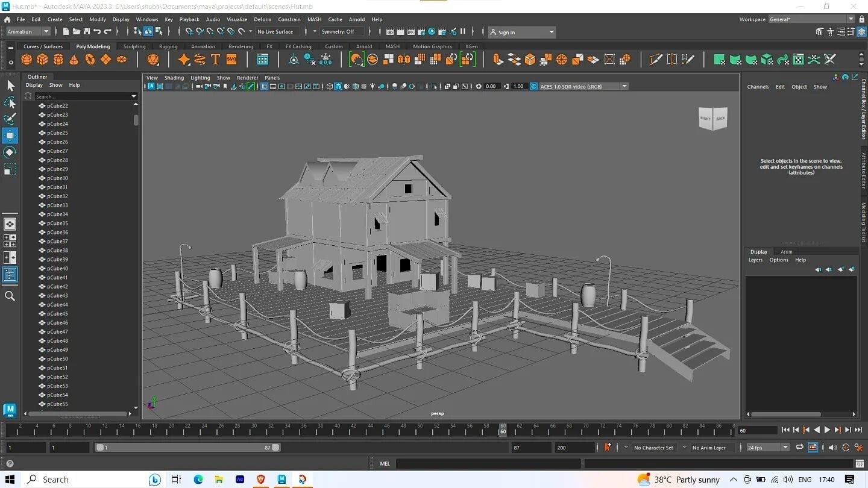
Task: Create a polygon Cube from the Poly Modeling shelf
Action: [x=42, y=59]
